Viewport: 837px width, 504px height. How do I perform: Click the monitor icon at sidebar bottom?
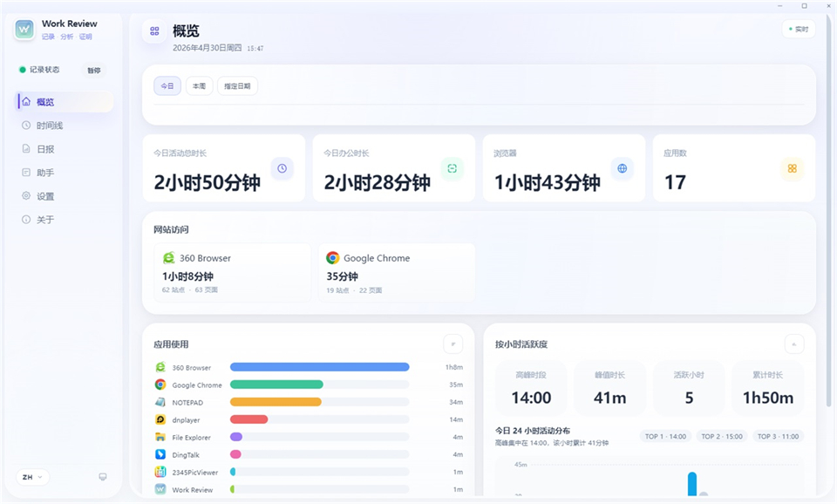click(x=103, y=477)
